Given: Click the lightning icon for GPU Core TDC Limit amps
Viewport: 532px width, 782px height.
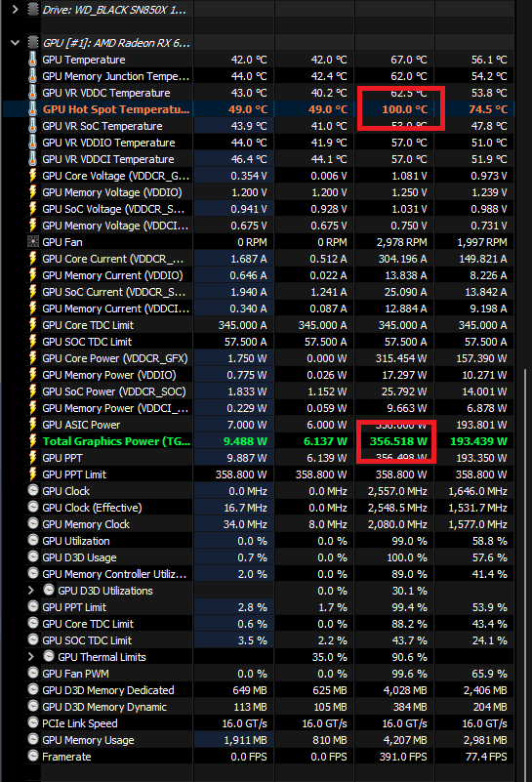Looking at the screenshot, I should pos(33,325).
